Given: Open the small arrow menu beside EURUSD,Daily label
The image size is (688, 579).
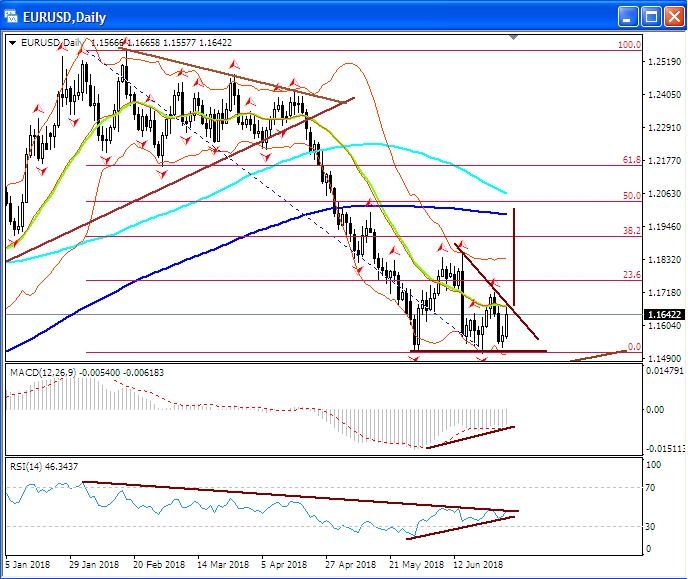Looking at the screenshot, I should [11, 42].
